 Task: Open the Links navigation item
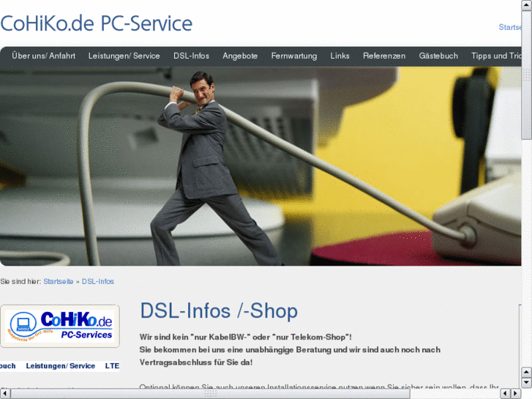click(340, 56)
